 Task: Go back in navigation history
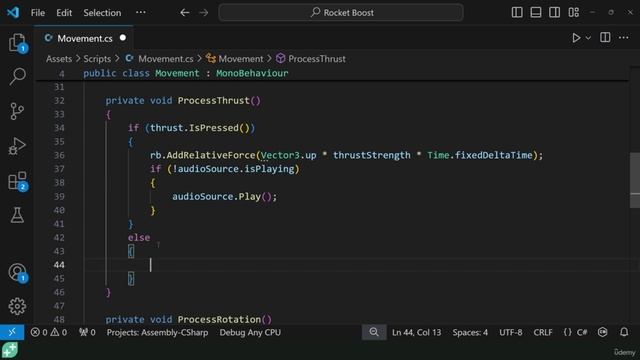point(184,13)
